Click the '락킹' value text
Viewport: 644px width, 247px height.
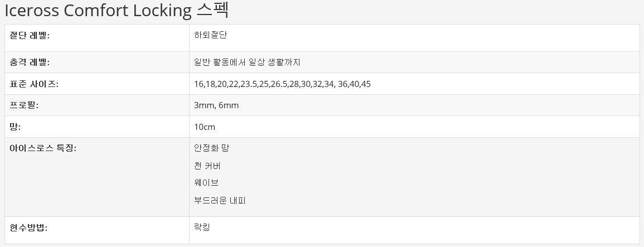pos(202,227)
